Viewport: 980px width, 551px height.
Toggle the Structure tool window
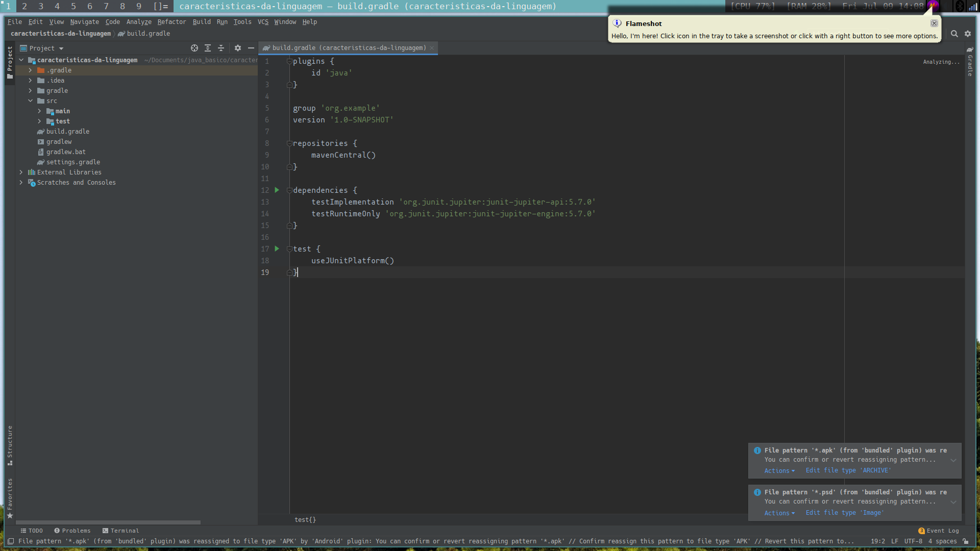(x=10, y=445)
